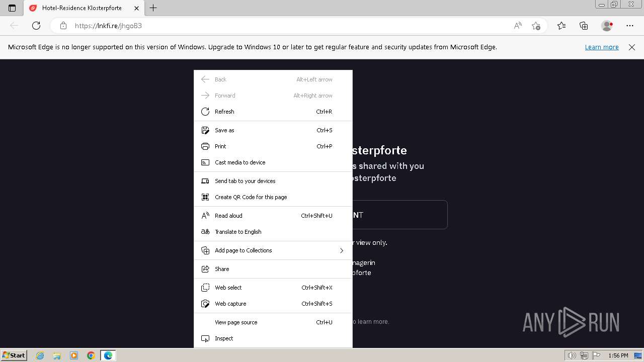Expand Add page to Collections submenu arrow
Image resolution: width=644 pixels, height=362 pixels.
(x=342, y=250)
